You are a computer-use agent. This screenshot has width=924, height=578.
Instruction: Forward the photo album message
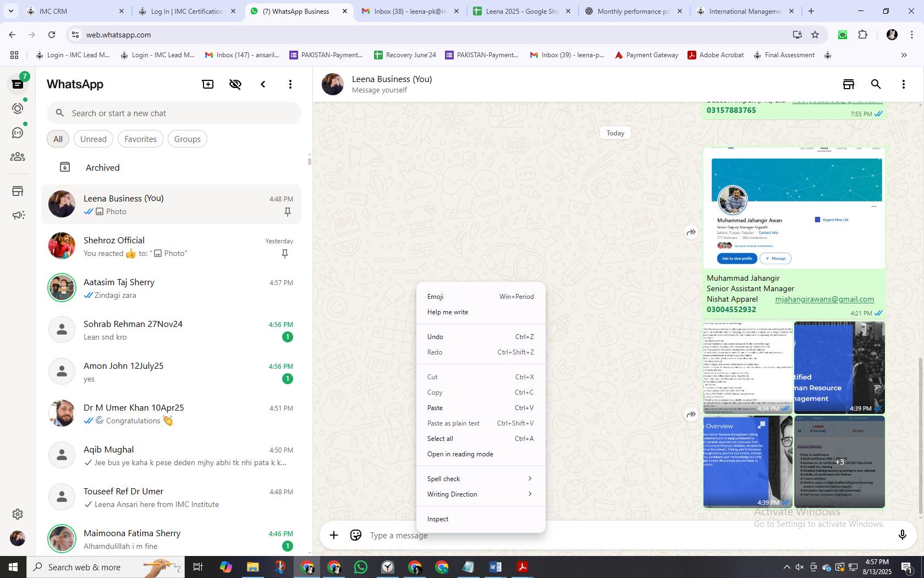tap(691, 415)
